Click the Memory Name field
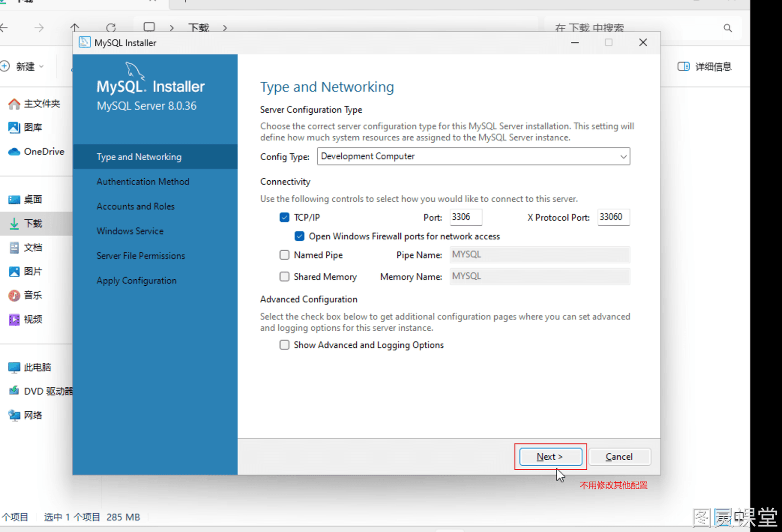 (x=540, y=277)
